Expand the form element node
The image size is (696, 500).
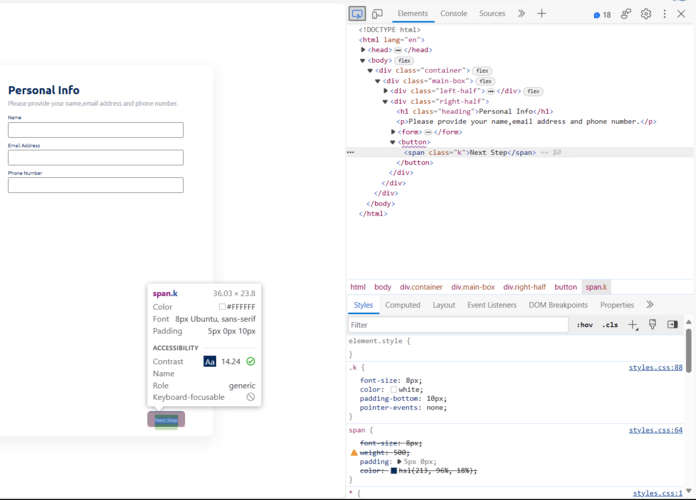point(393,132)
